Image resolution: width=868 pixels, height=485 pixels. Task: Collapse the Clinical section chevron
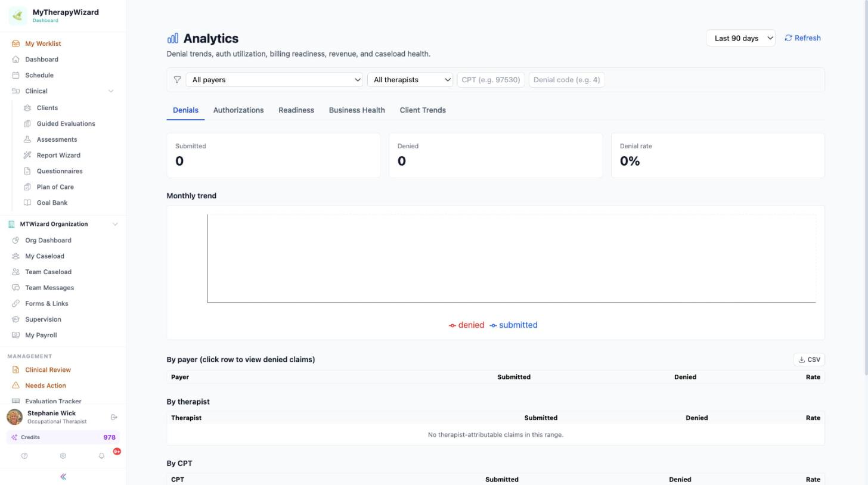110,91
